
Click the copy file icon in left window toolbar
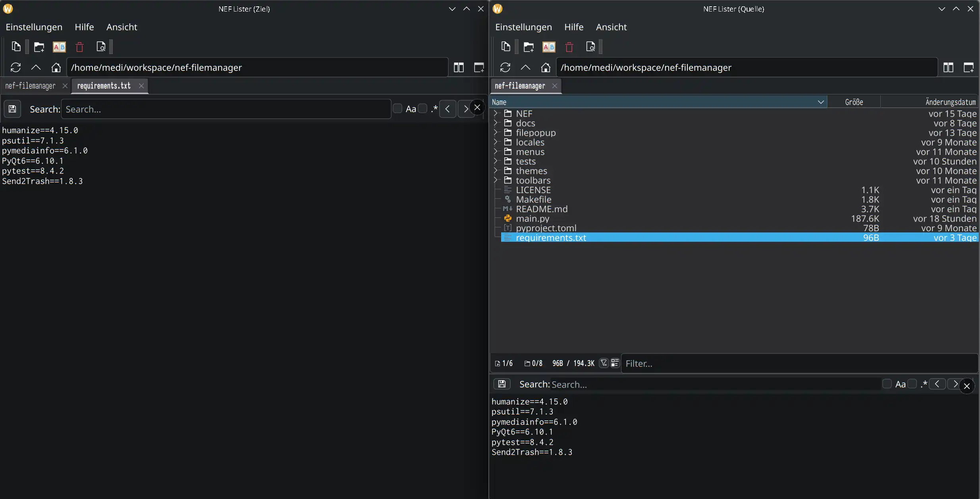(16, 47)
